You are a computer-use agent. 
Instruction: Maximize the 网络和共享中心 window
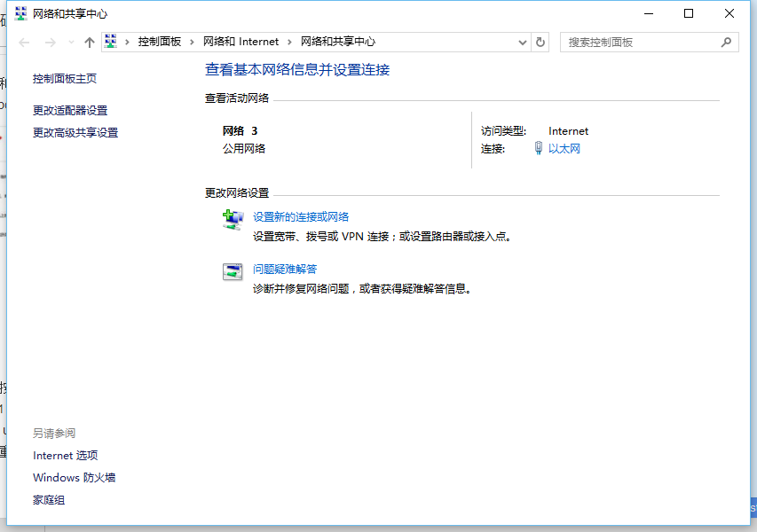pos(689,13)
